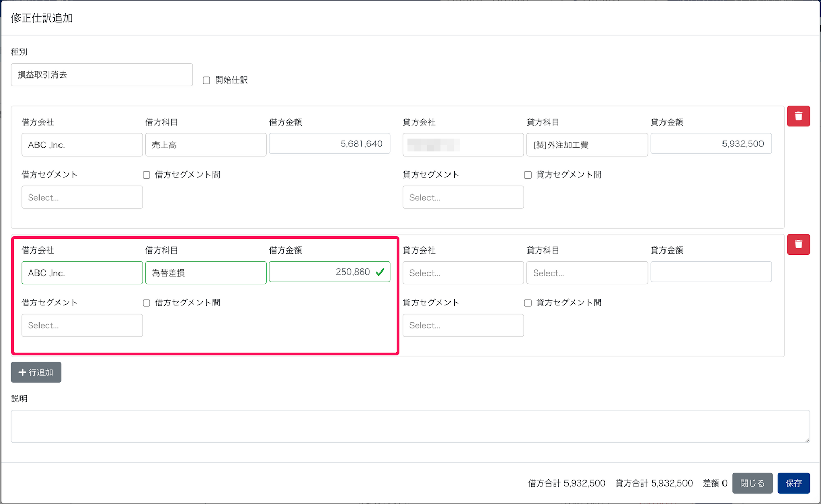Open 貸方科目 dropdown showing [製]外注加工費

587,145
